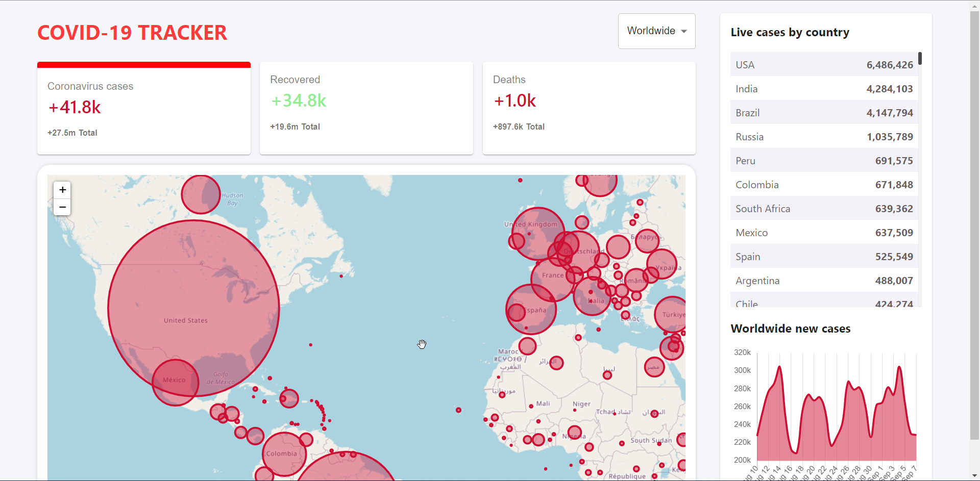Click the Brazil row in country table
The image size is (980, 481).
tap(824, 112)
